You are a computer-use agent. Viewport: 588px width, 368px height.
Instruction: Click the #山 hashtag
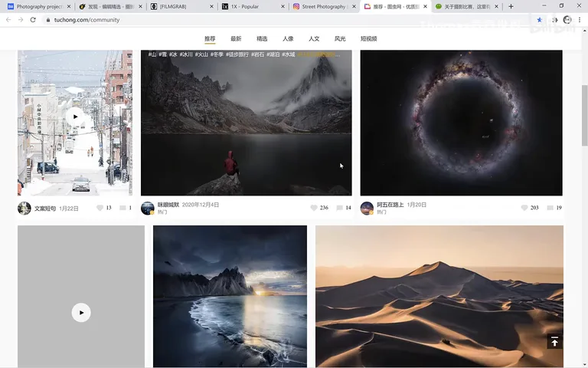(152, 54)
